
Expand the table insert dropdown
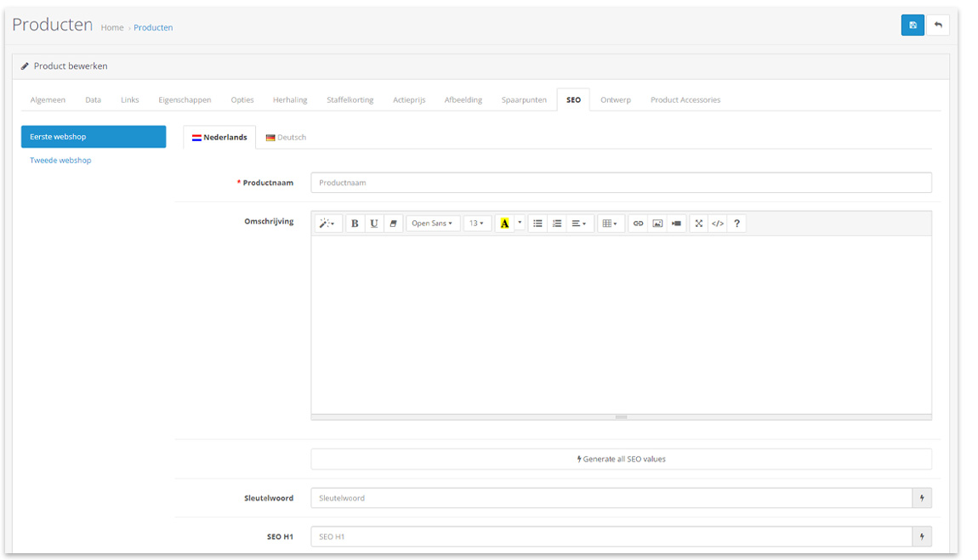(610, 223)
